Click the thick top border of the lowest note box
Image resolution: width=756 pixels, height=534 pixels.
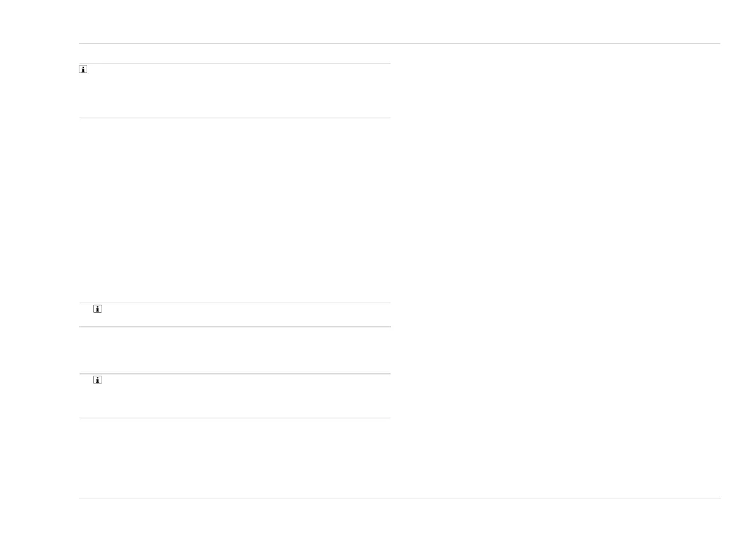coord(235,373)
